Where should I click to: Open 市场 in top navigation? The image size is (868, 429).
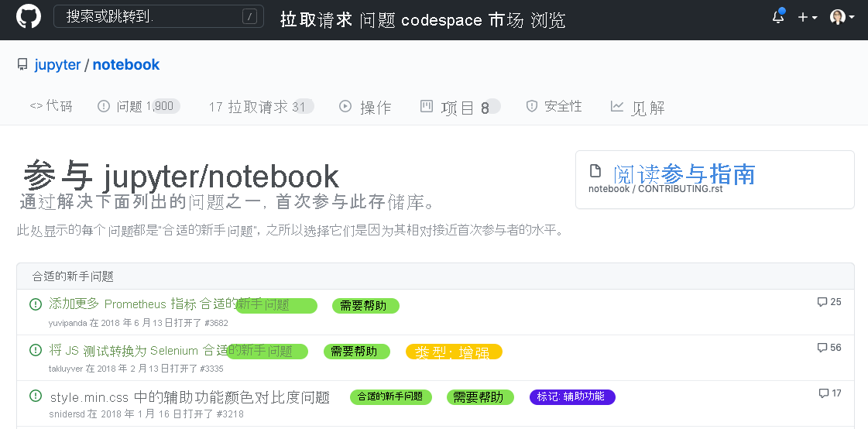click(x=506, y=20)
